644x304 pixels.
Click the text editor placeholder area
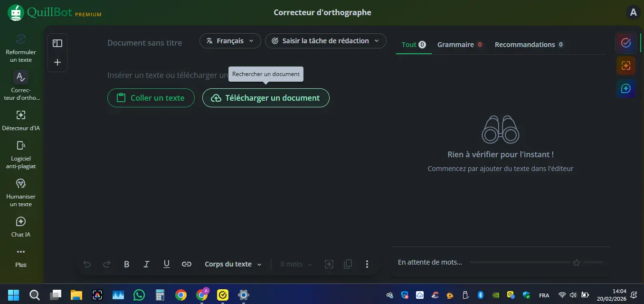[x=168, y=75]
